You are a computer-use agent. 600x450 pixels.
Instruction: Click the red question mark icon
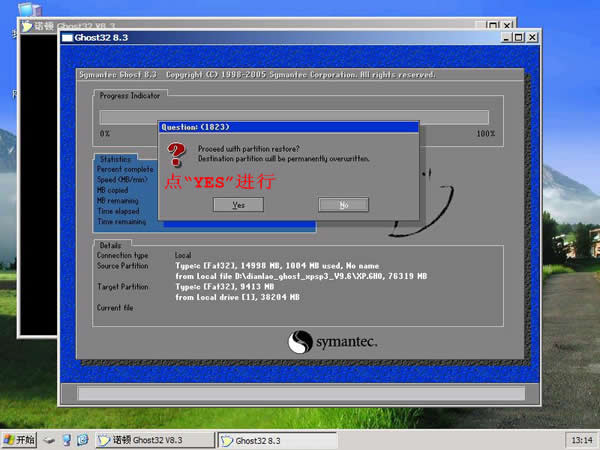176,154
